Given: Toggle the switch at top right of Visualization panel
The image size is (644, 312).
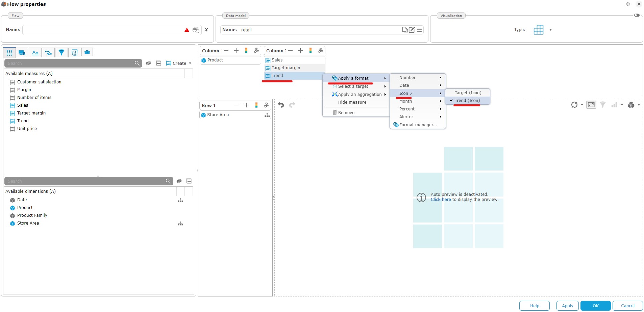Looking at the screenshot, I should [x=637, y=15].
